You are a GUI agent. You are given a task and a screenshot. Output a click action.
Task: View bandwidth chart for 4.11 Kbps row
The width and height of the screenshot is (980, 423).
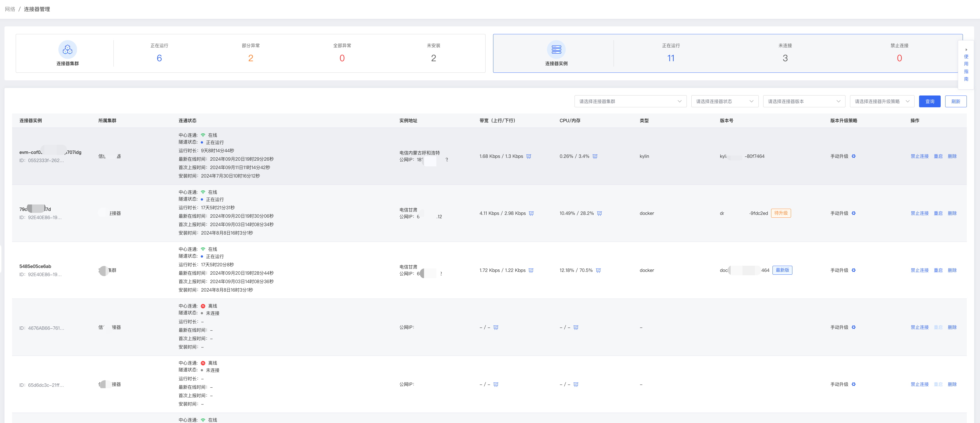click(x=531, y=213)
